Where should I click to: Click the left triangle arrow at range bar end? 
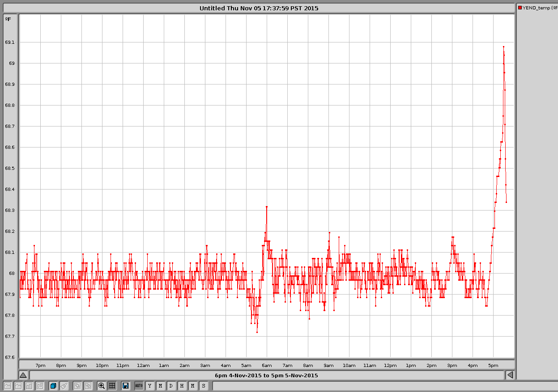point(510,375)
